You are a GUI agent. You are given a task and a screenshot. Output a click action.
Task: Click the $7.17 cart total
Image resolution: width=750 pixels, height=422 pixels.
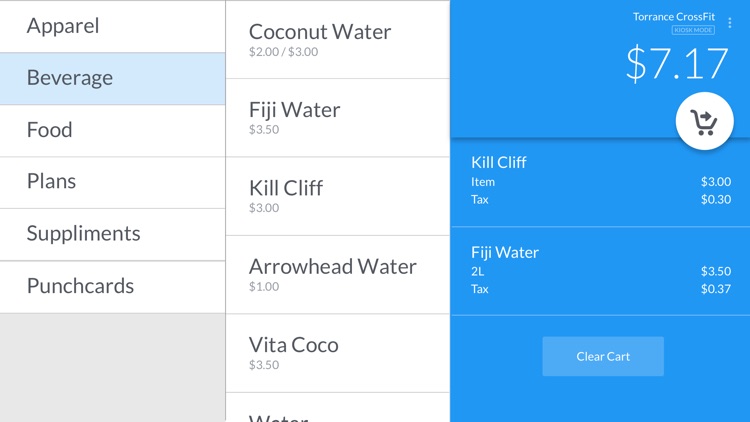point(677,64)
